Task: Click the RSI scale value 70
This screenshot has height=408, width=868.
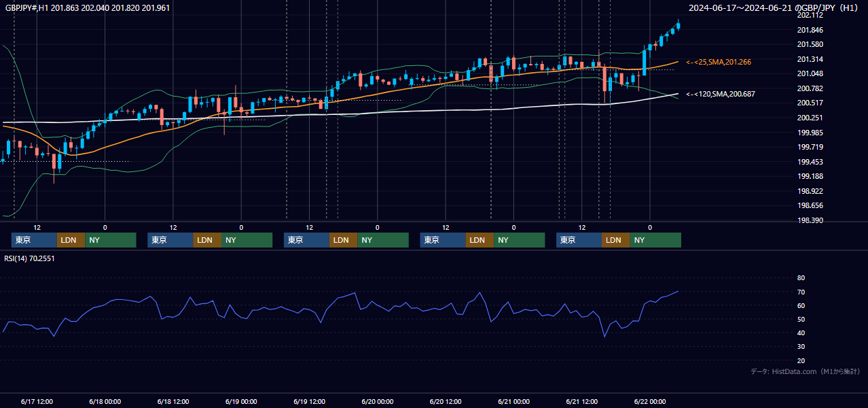Action: click(x=801, y=292)
